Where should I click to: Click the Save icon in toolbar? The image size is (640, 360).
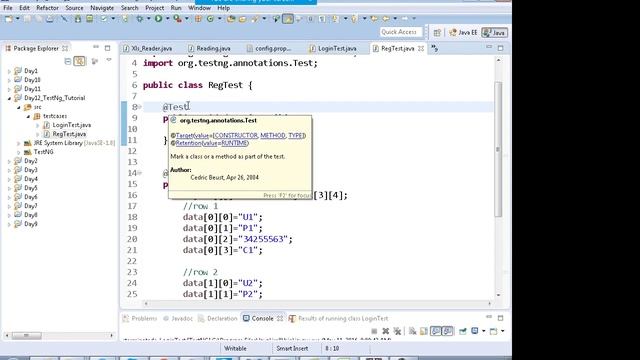click(x=27, y=19)
